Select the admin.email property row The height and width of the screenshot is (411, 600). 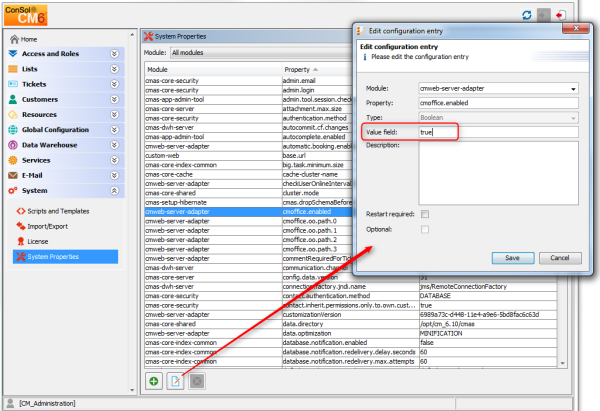[x=248, y=81]
